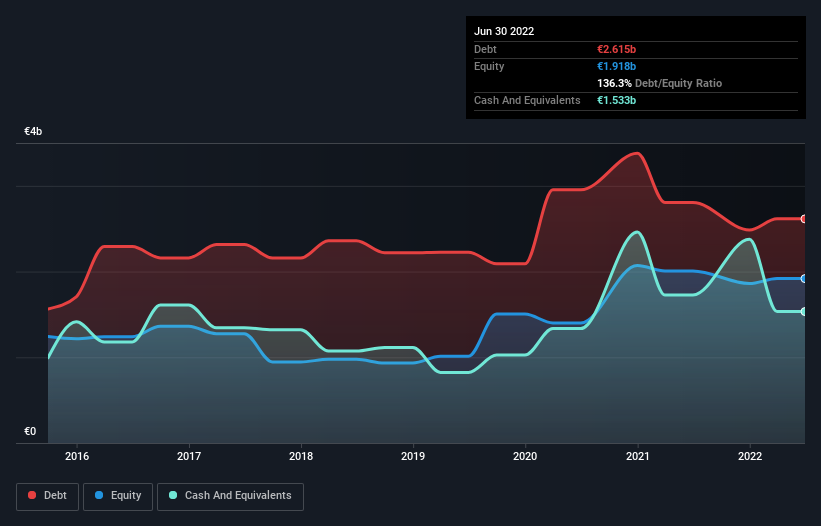Select the teal Cash endpoint marker
821x526 pixels.
click(x=804, y=311)
